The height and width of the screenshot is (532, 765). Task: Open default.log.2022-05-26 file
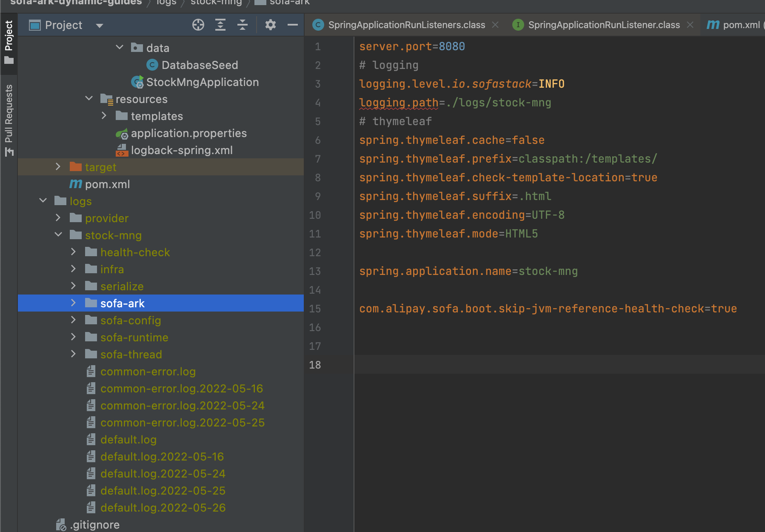pyautogui.click(x=163, y=508)
